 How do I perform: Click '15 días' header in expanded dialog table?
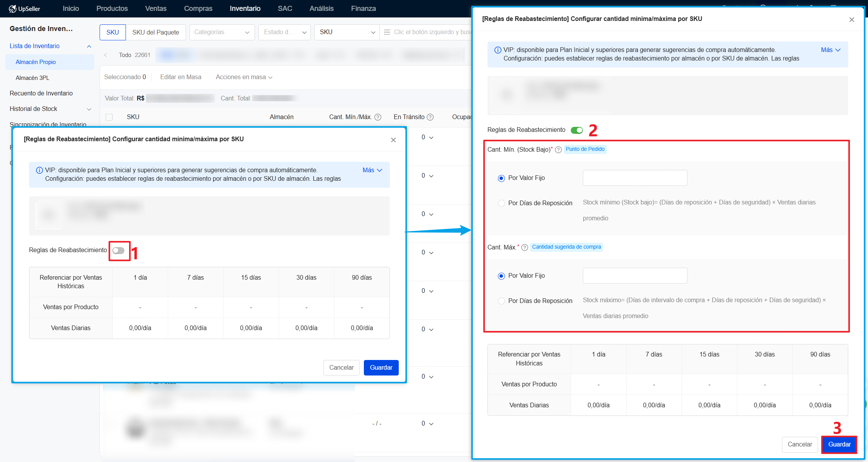[709, 355]
